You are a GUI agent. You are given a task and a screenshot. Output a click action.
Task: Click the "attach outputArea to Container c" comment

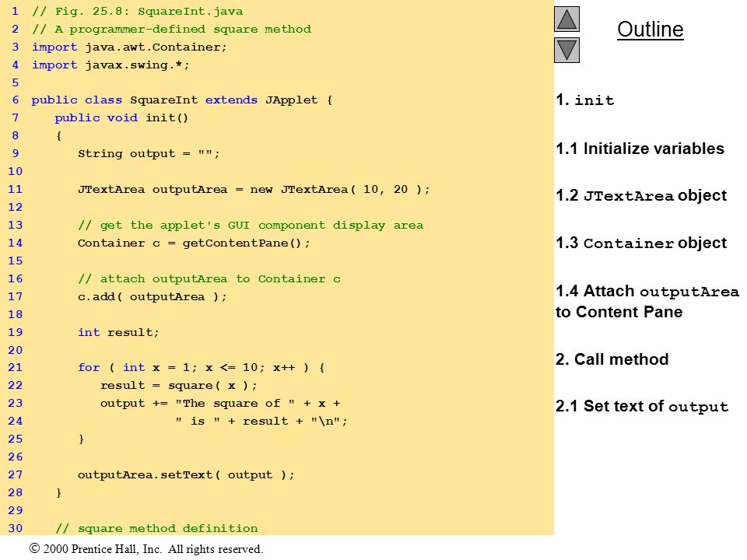tap(209, 279)
